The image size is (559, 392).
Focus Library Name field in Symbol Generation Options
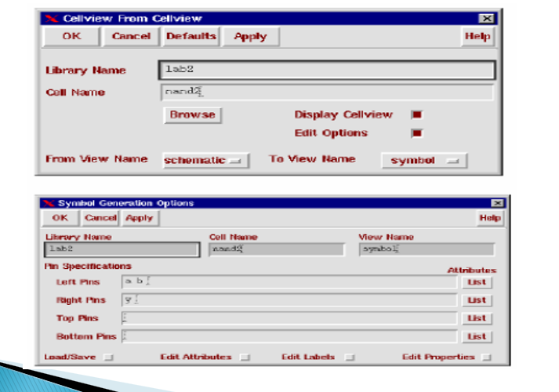click(x=122, y=249)
